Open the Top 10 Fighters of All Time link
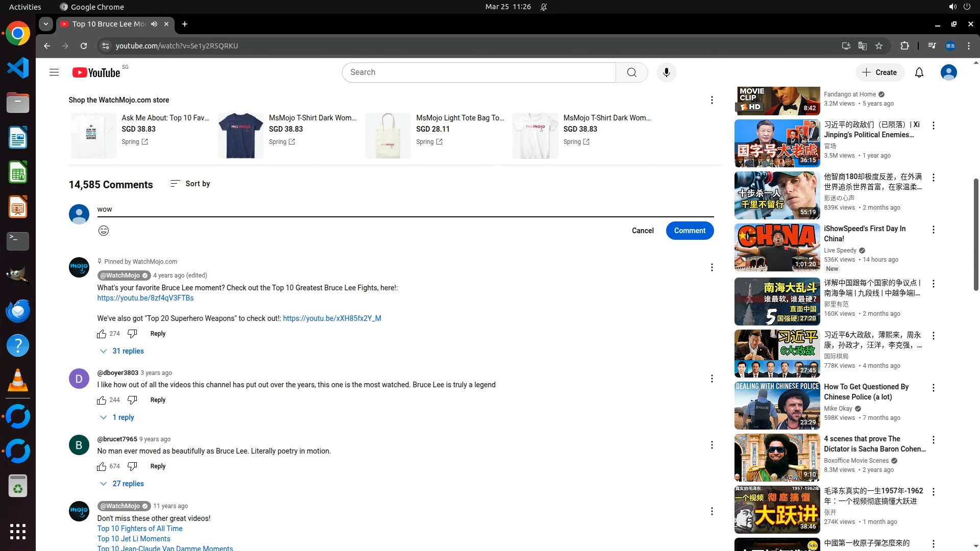The image size is (980, 551). click(140, 529)
